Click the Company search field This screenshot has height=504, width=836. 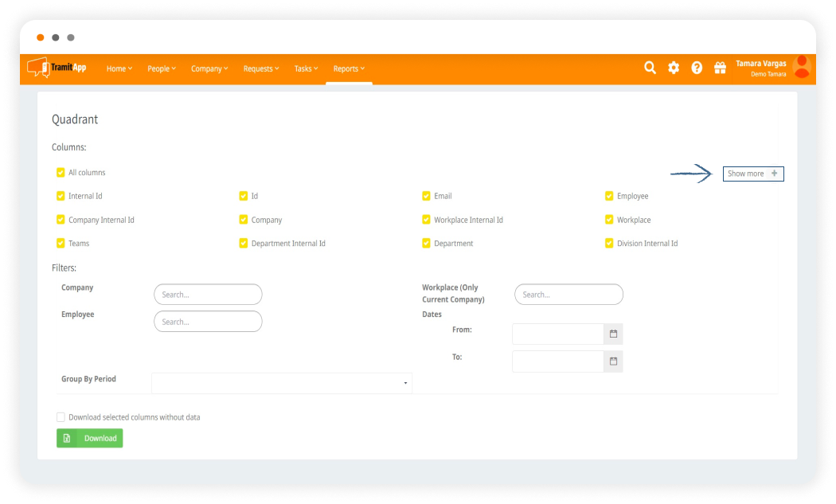click(208, 295)
